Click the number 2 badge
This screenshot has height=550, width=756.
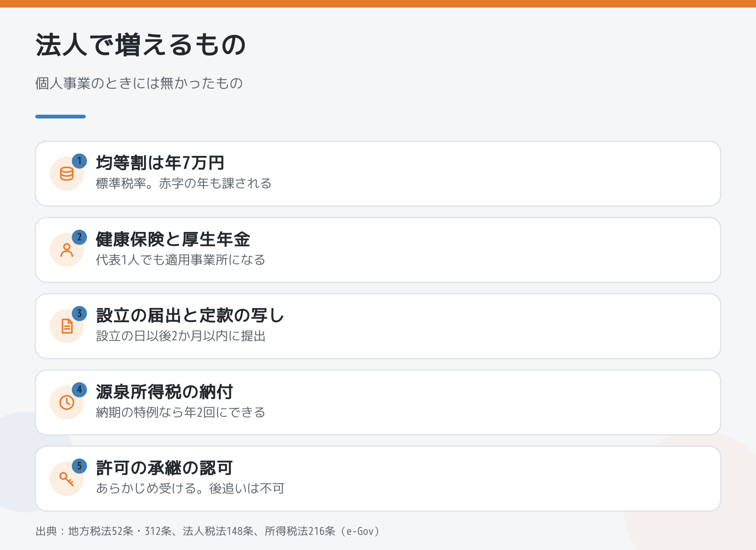click(x=79, y=237)
